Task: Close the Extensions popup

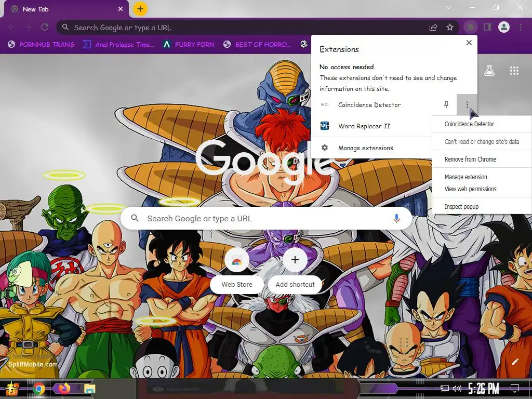Action: click(x=469, y=43)
